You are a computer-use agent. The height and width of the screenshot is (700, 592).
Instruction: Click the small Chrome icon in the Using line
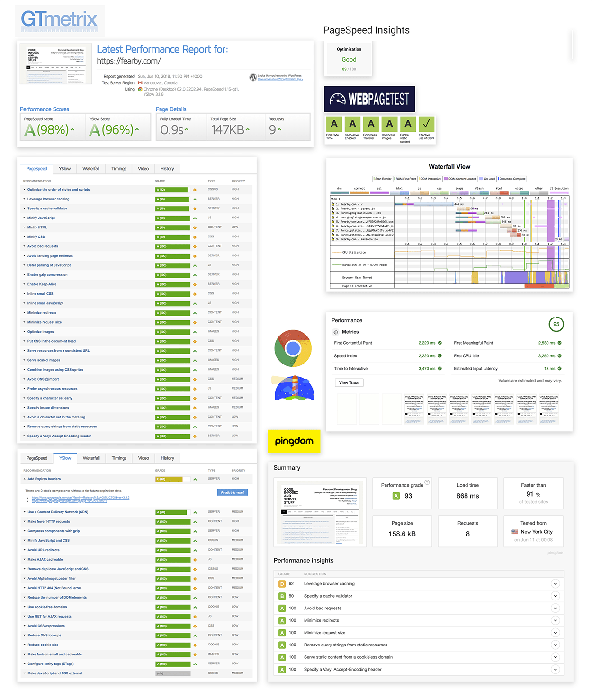point(140,89)
